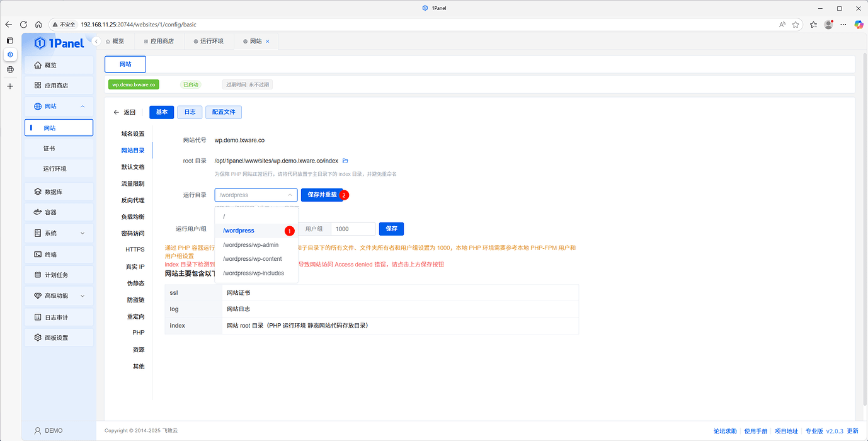Switch to the 配置文件 tab
Viewport: 868px width, 441px height.
[223, 112]
